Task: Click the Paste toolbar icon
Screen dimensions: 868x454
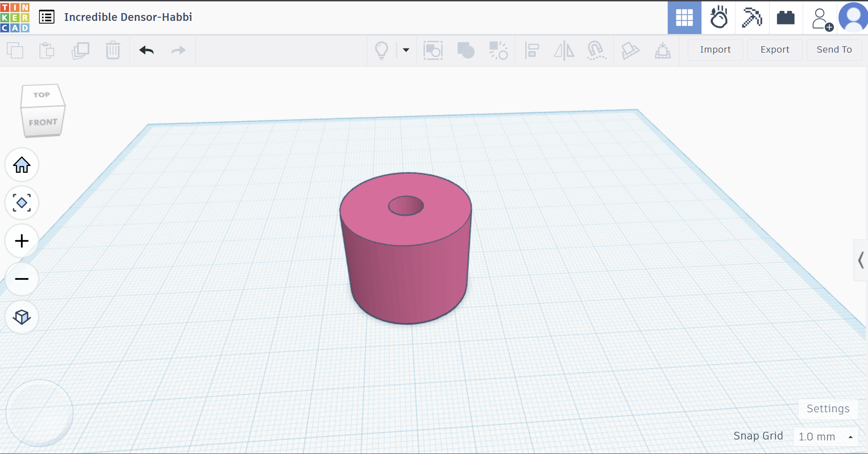Action: coord(47,50)
